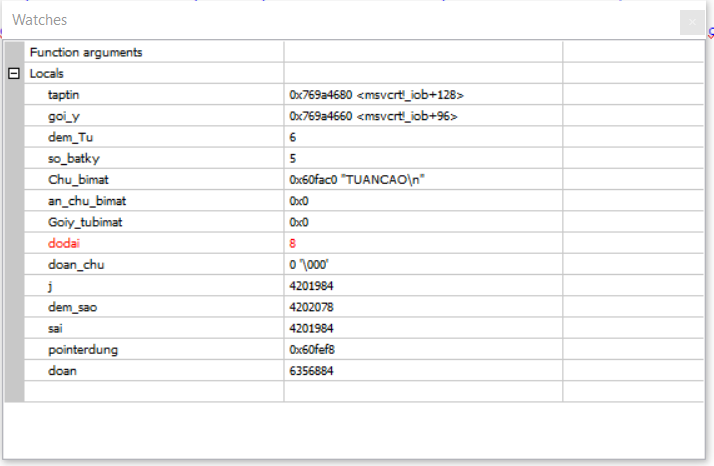Click the Chu_bimat variable name
This screenshot has width=714, height=466.
(78, 179)
